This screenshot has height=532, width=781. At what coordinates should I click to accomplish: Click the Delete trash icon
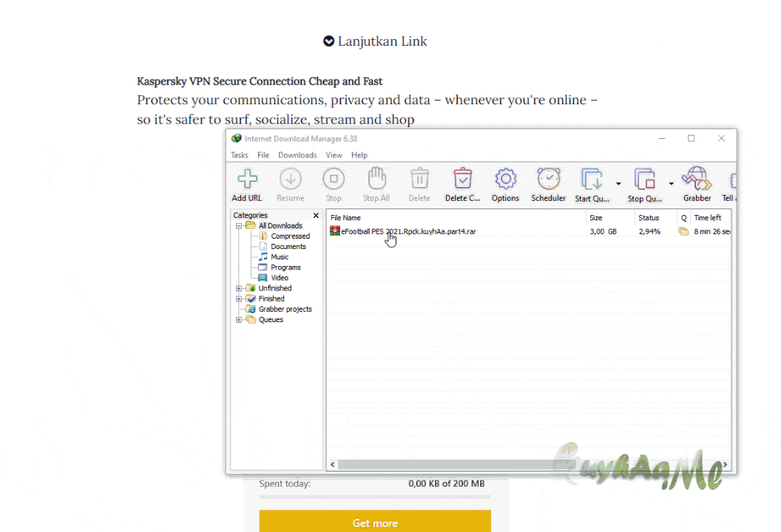pos(419,179)
